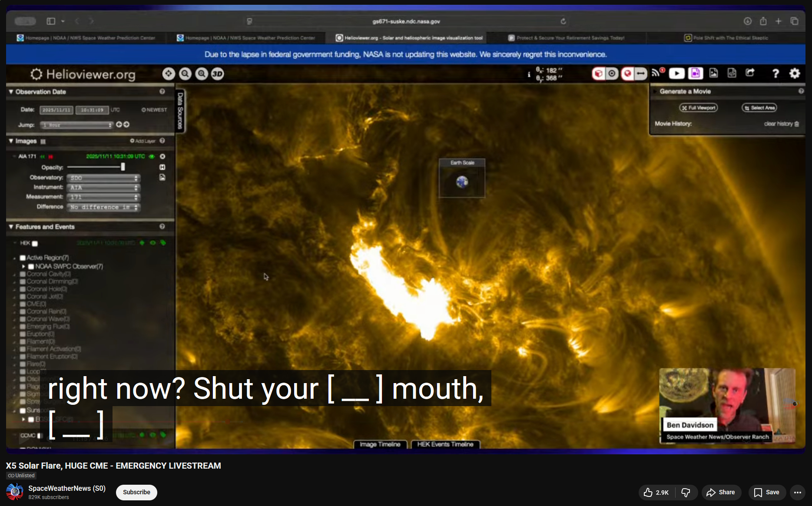
Task: Open the Jump time-step dropdown
Action: 76,125
